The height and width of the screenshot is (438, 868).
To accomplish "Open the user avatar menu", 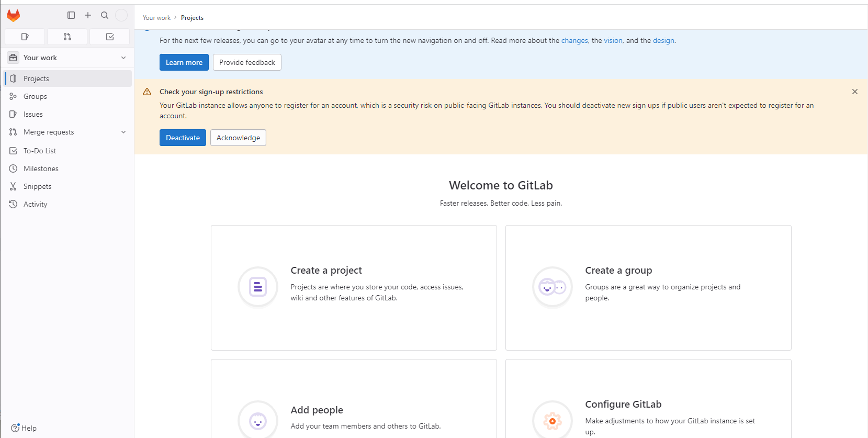I will pos(121,15).
